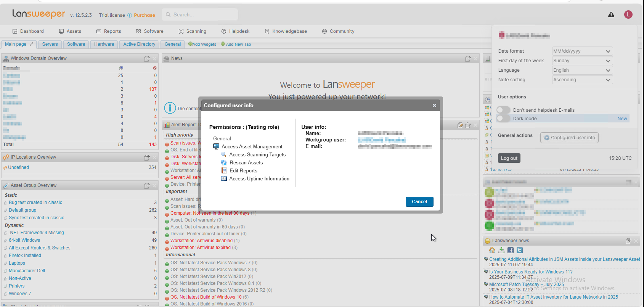This screenshot has width=644, height=307.
Task: Open the .NET Framework 4 Missing group
Action: point(36,233)
